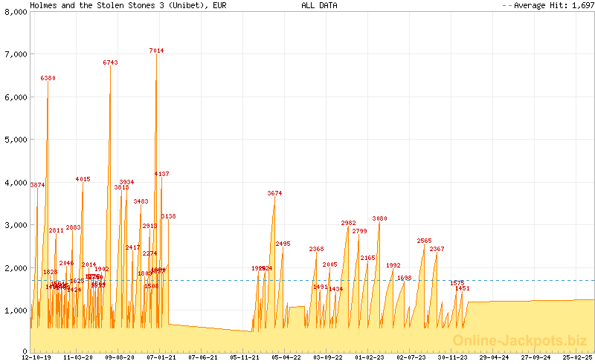Select the peak label 6380
595x364 pixels.
coord(48,78)
